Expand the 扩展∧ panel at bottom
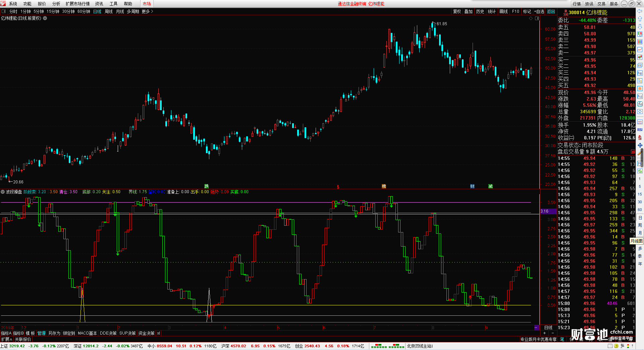Image resolution: width=644 pixels, height=350 pixels. 7,339
